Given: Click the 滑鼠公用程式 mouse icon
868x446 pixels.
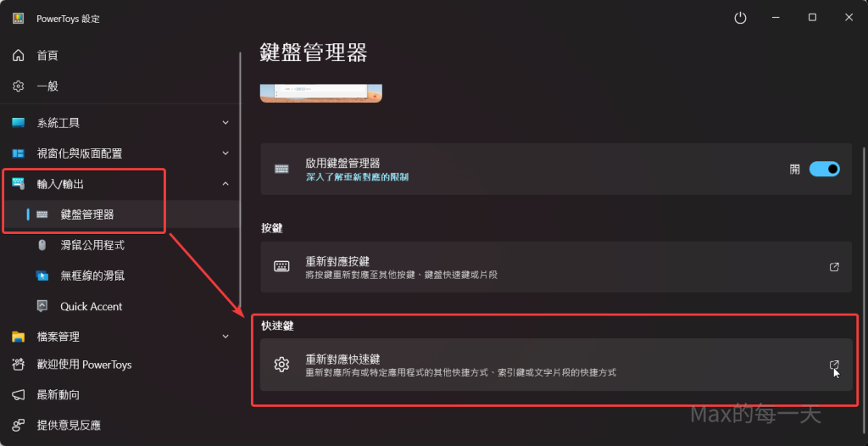Looking at the screenshot, I should tap(42, 245).
